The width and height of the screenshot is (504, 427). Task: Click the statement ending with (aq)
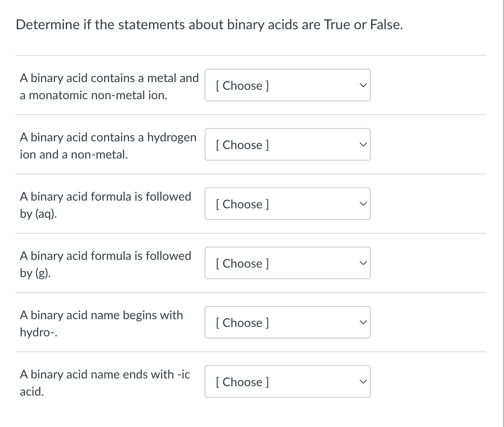pos(105,205)
